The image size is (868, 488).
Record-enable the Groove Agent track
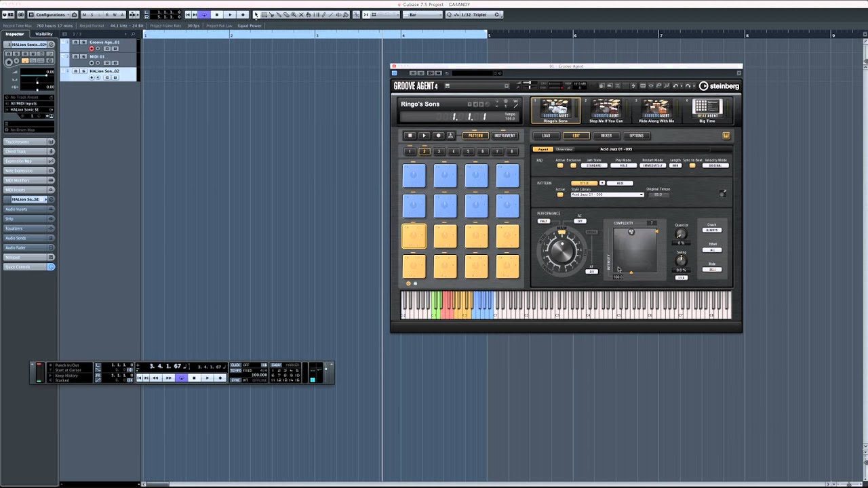point(92,49)
